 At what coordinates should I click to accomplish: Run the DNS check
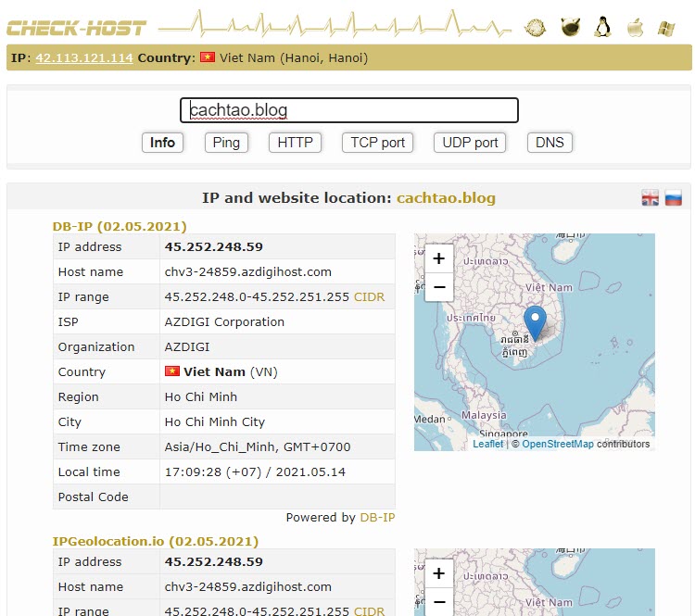tap(550, 143)
